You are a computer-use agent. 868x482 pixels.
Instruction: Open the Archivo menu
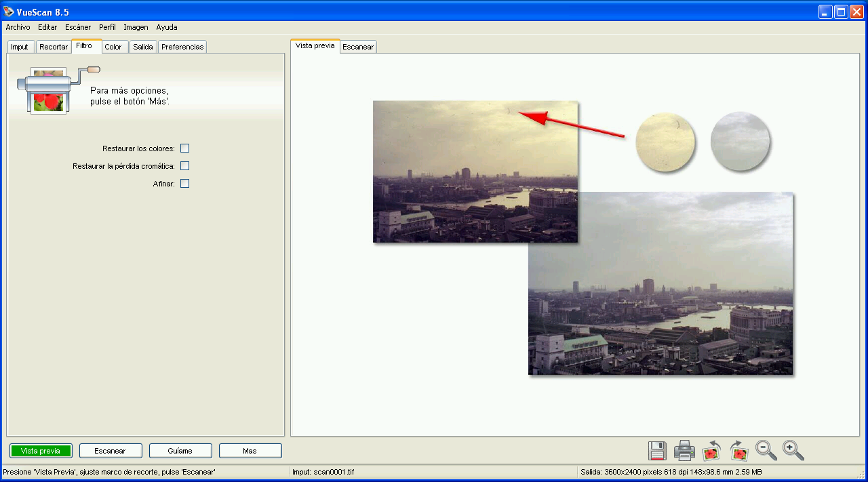click(18, 28)
